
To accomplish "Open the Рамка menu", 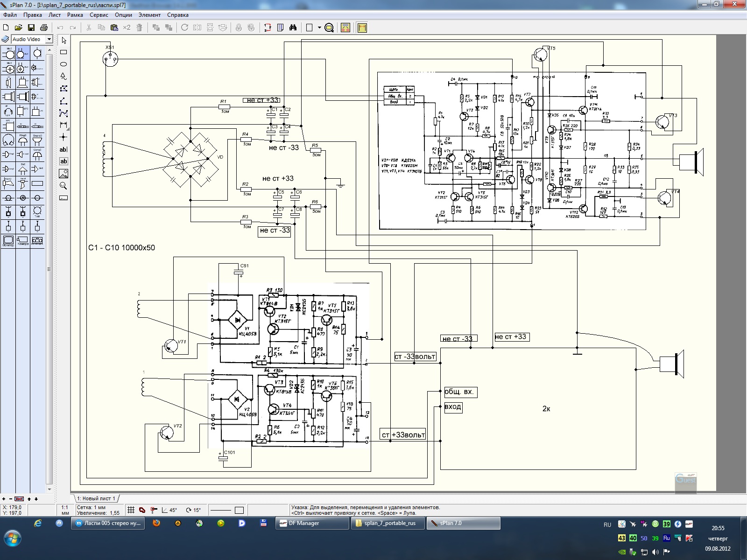I will tap(75, 15).
